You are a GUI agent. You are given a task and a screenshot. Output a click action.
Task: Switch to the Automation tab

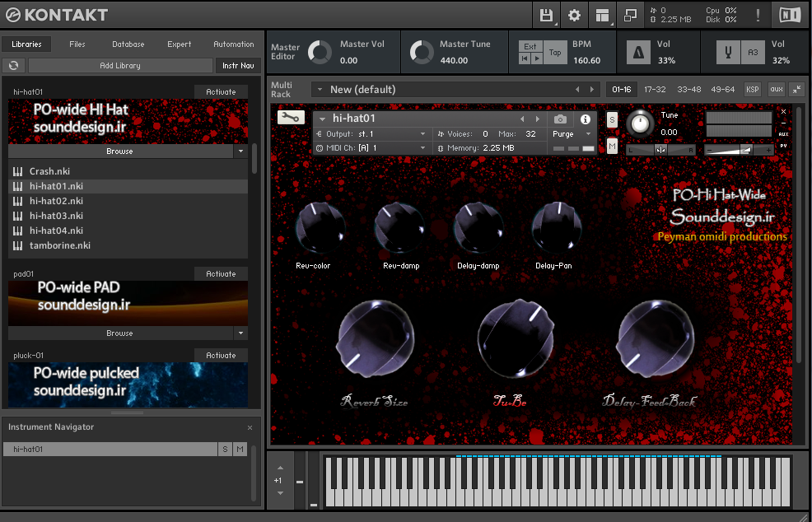[x=234, y=44]
